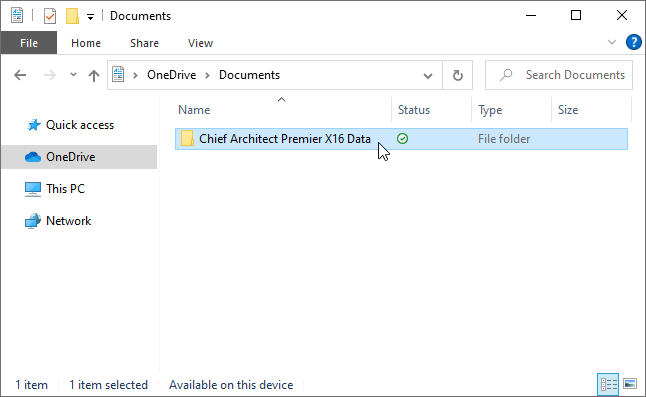Open the File menu tab
This screenshot has height=397, width=646.
click(29, 43)
